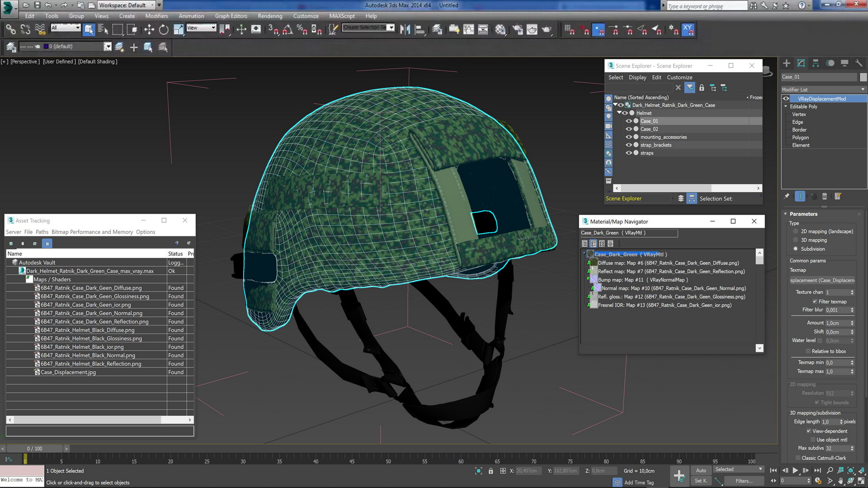
Task: Open the Modify panel tab icon
Action: click(801, 63)
